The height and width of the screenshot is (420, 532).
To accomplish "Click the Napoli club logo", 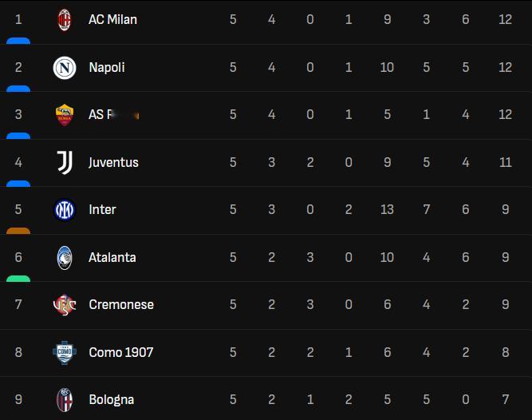I will click(65, 68).
